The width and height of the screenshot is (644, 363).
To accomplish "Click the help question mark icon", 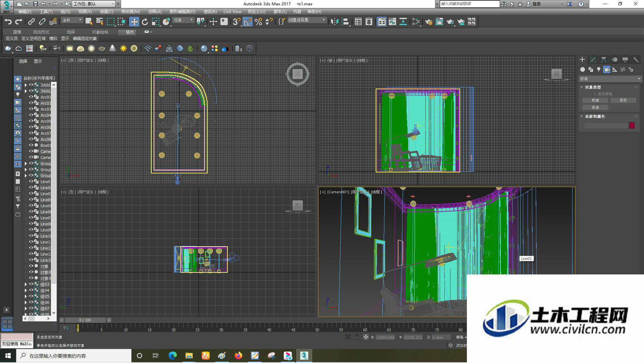I will 250,49.
